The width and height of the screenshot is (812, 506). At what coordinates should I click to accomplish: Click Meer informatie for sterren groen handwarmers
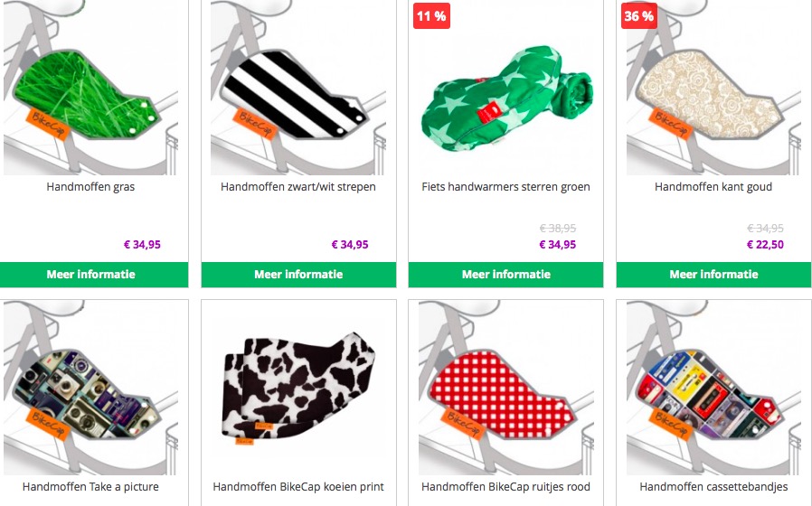[x=506, y=274]
